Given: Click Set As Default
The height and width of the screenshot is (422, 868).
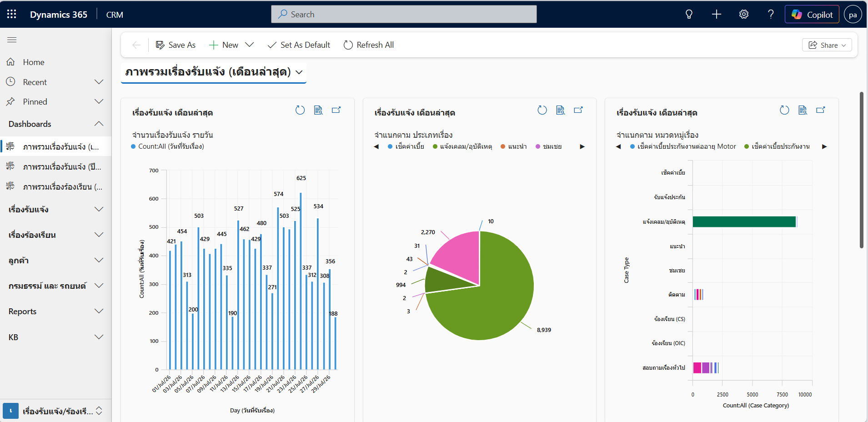Looking at the screenshot, I should 299,45.
